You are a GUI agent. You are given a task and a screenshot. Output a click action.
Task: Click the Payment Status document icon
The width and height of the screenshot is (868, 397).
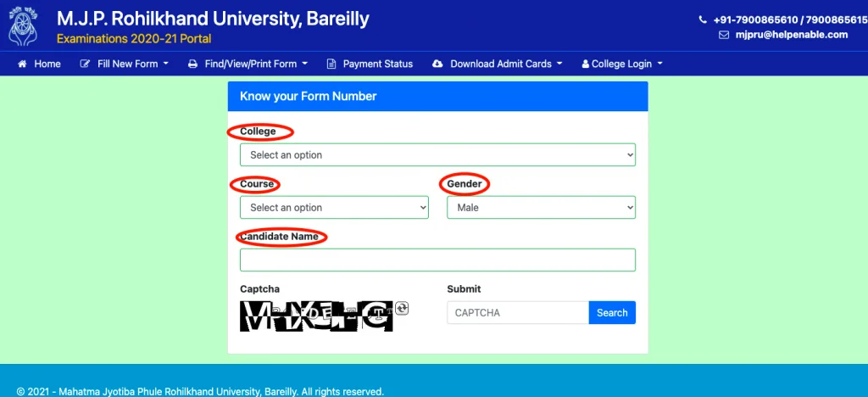point(331,64)
